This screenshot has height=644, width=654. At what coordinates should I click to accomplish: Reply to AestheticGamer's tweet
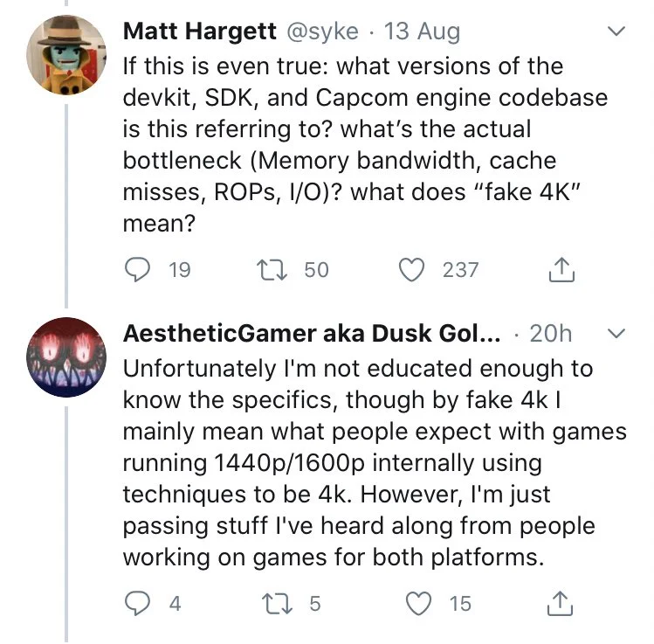point(138,604)
